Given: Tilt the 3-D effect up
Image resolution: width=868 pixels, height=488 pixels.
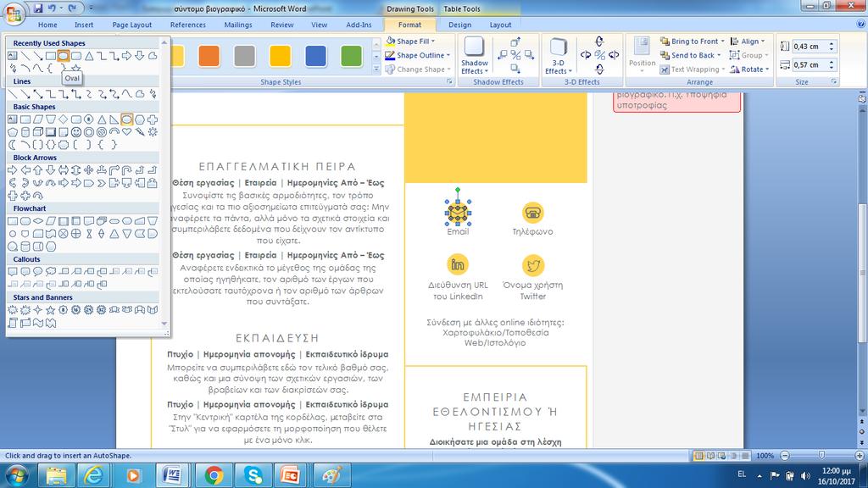Looking at the screenshot, I should pos(599,41).
